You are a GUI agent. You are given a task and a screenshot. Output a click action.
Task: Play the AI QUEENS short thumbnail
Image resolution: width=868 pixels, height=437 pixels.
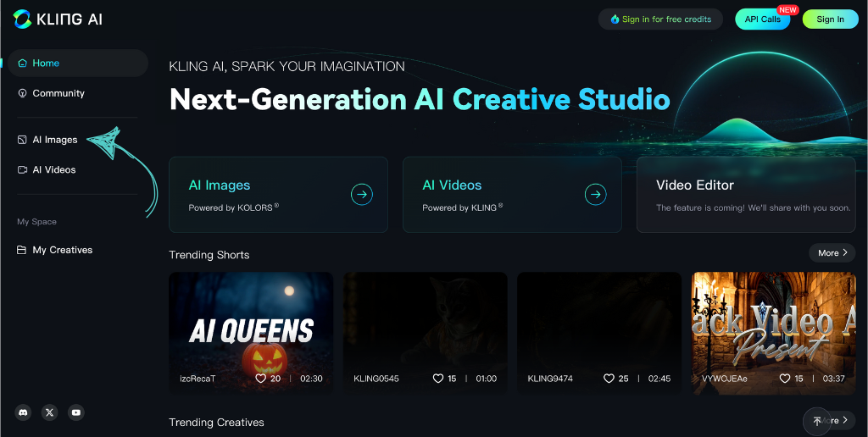pyautogui.click(x=251, y=333)
